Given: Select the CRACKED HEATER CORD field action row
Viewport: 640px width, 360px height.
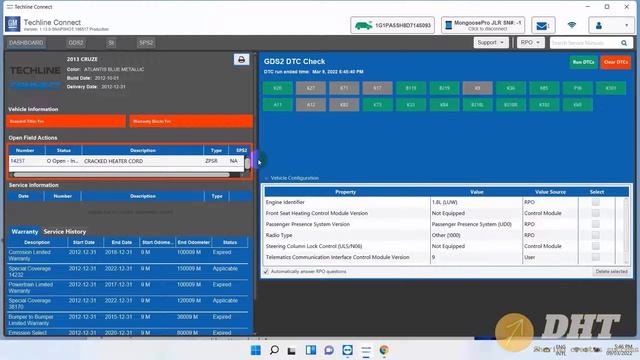Looking at the screenshot, I should [127, 161].
